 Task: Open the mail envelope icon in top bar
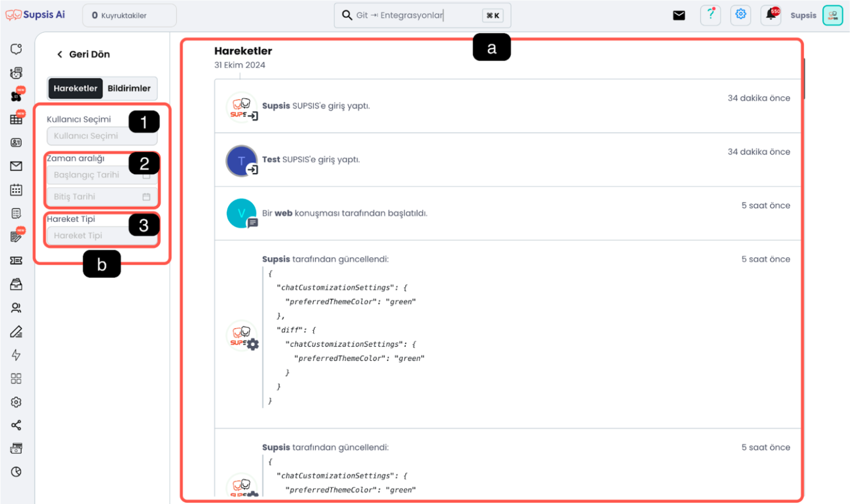679,15
